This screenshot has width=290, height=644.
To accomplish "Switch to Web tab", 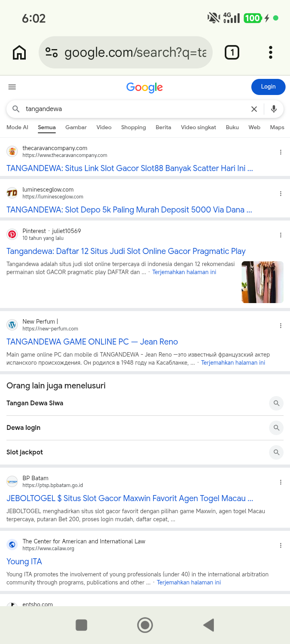I will (255, 127).
